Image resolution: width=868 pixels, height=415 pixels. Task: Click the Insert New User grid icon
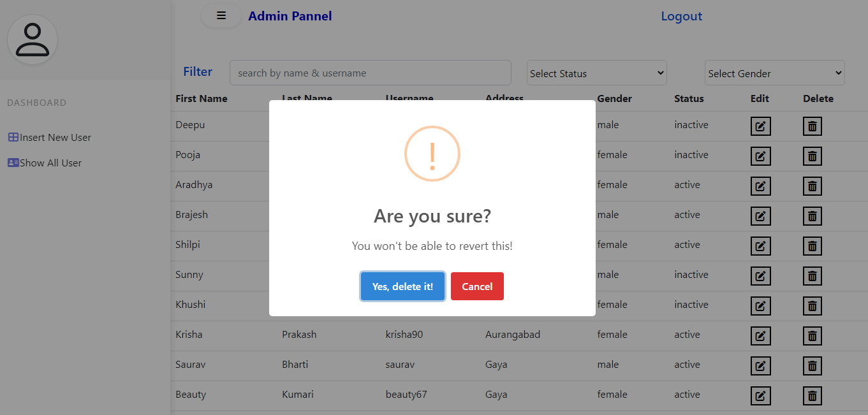[x=12, y=136]
